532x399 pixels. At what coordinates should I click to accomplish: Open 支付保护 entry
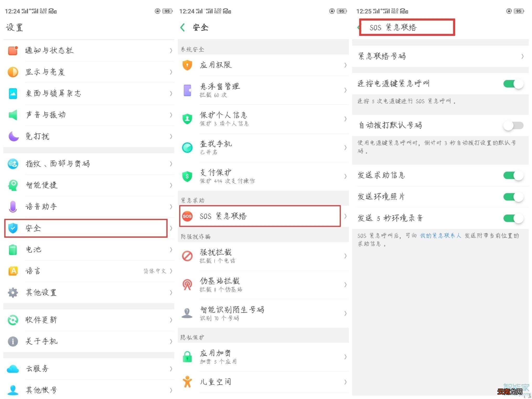263,176
